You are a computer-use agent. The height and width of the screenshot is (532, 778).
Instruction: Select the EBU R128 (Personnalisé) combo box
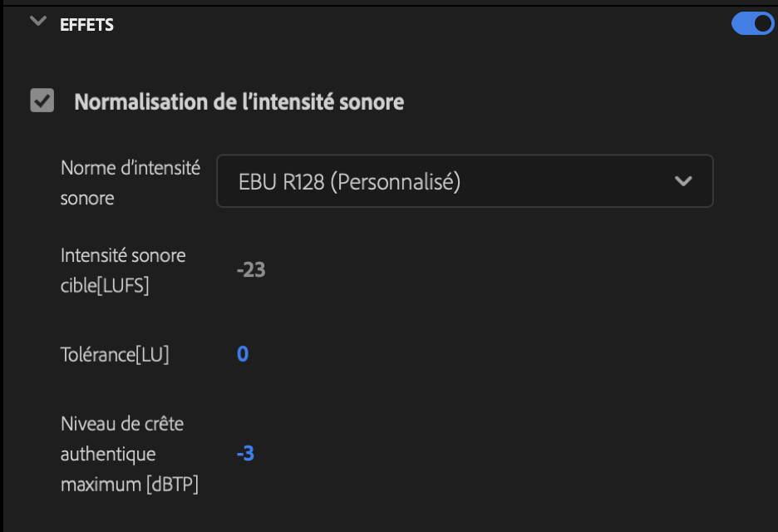(464, 180)
